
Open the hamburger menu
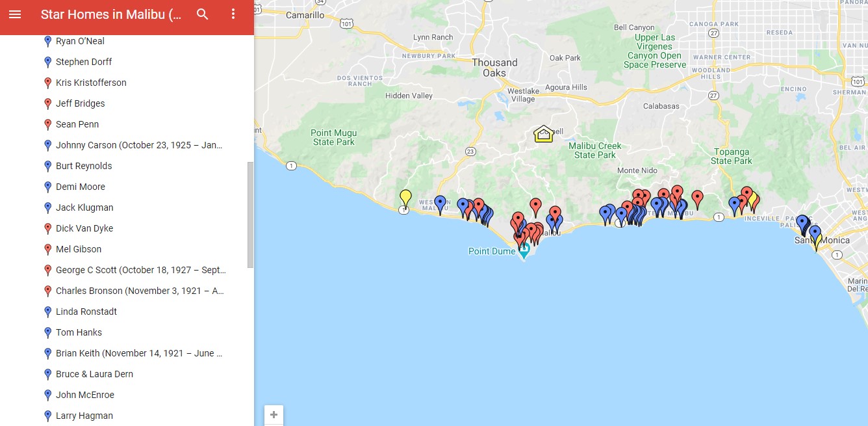(x=15, y=14)
